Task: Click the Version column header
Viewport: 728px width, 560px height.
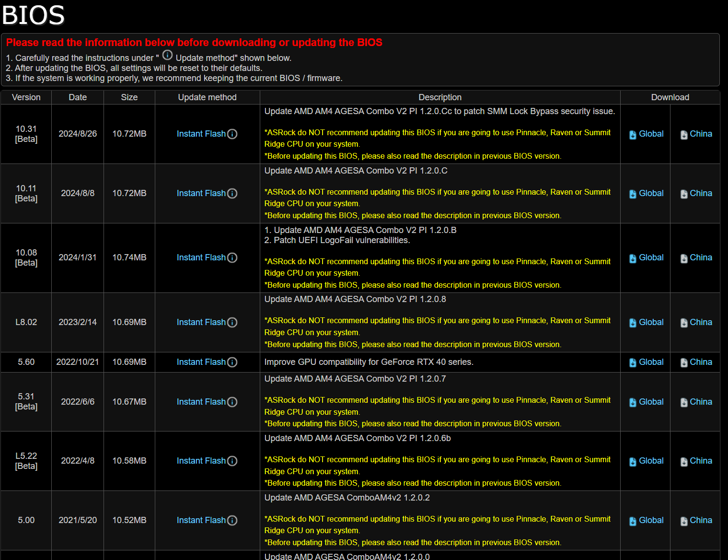Action: pos(26,97)
